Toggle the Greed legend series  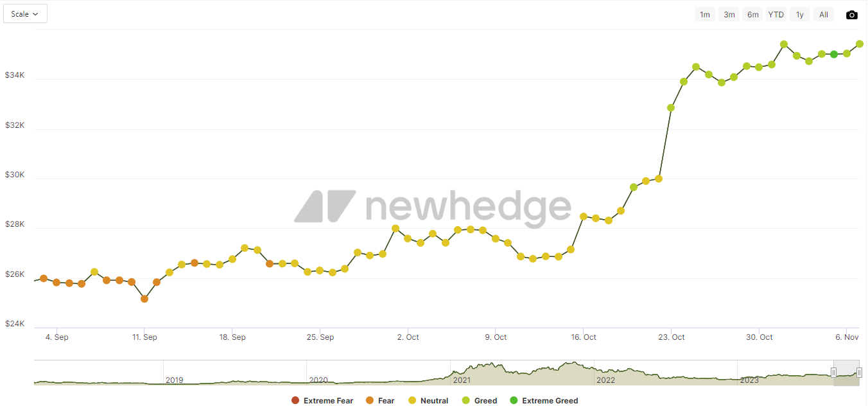pos(479,401)
